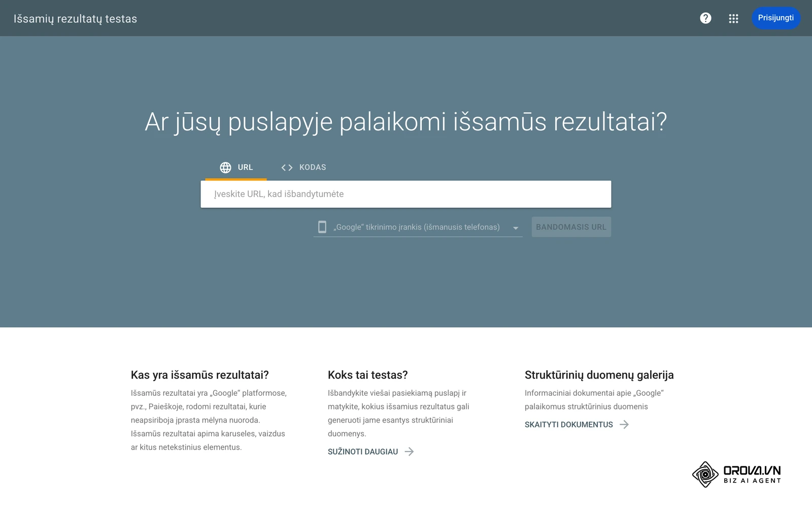Click the arrow next to SKAITYTI DOKUMENTUS
Image resolution: width=812 pixels, height=508 pixels.
pos(624,425)
